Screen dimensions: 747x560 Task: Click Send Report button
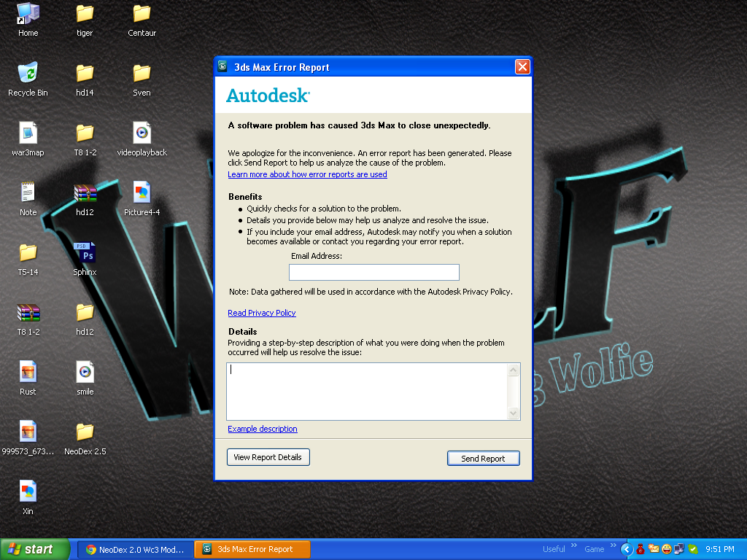coord(483,458)
